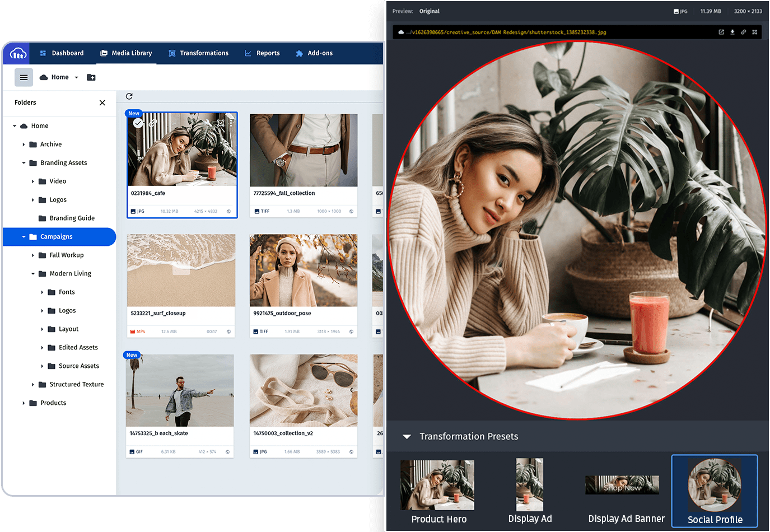Open the hamburger menu button
This screenshot has height=532, width=770.
[24, 77]
